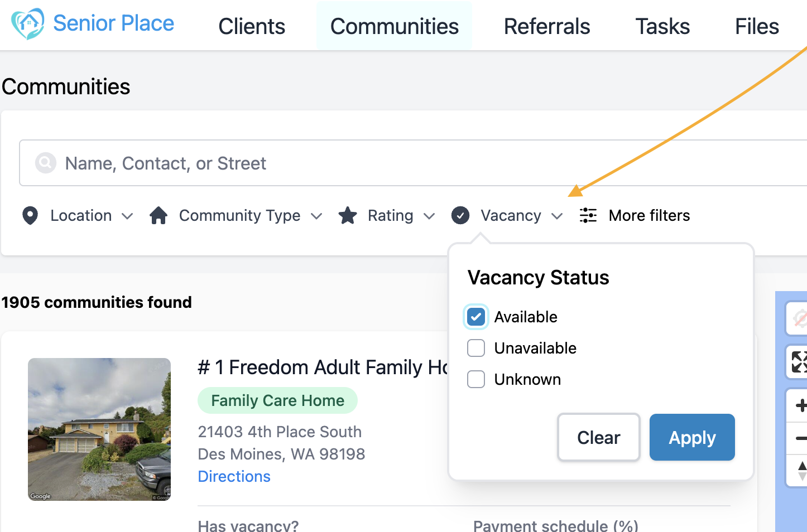Click the Vacancy checkmark circle icon
Screen dimensions: 807x532
[460, 215]
